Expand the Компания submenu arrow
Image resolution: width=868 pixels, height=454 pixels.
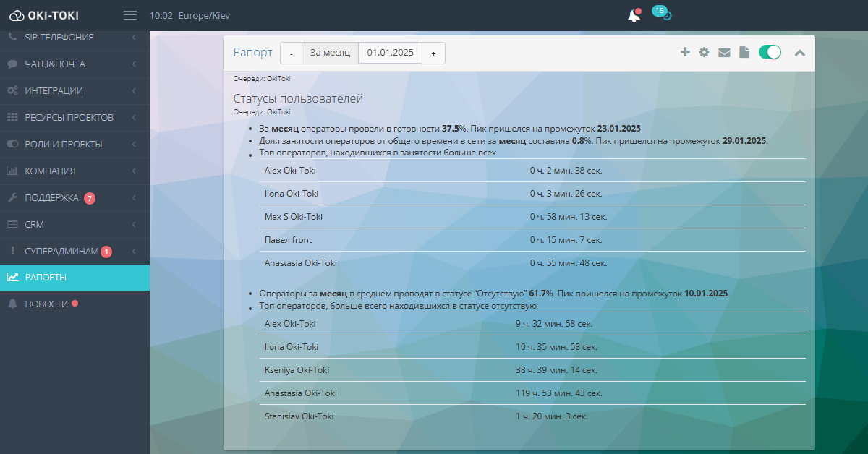(135, 171)
